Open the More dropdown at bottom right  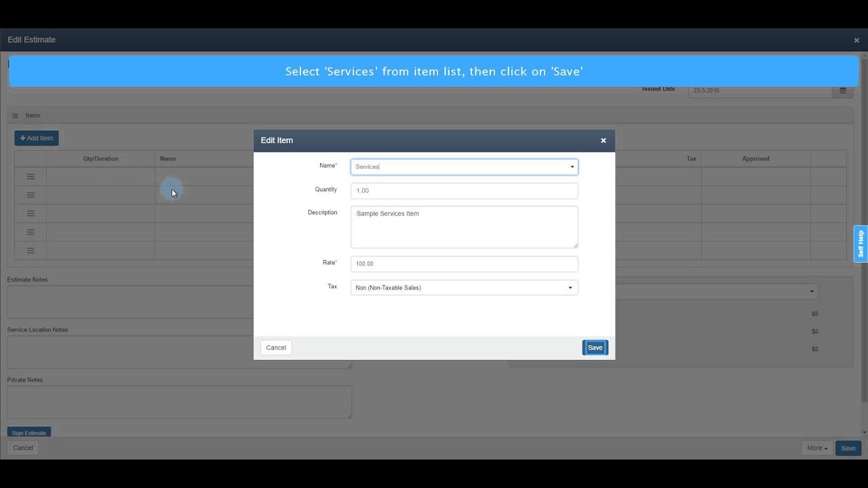click(817, 448)
